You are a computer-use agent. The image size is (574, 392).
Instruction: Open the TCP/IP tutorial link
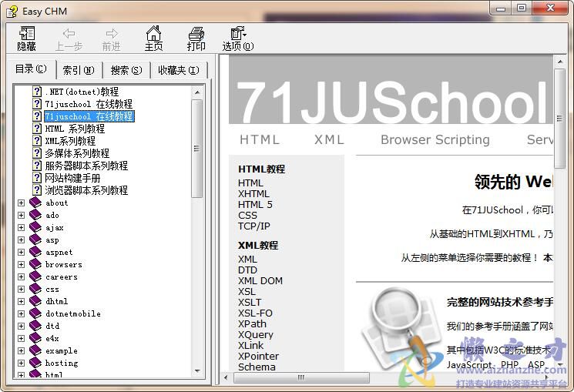(253, 226)
